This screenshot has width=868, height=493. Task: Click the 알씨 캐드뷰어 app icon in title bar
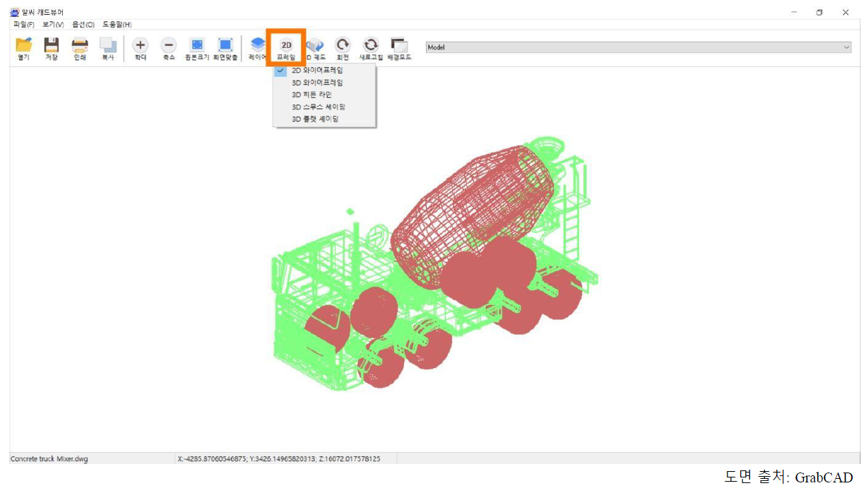click(x=14, y=12)
